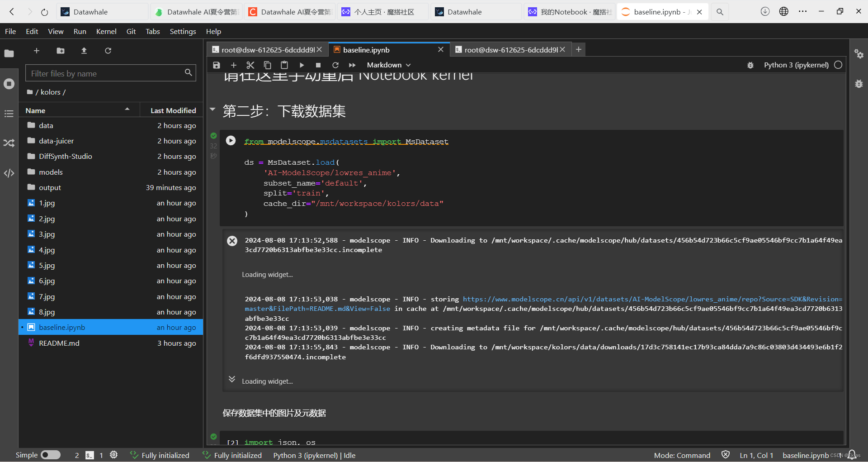
Task: Open running terminals and kernels panel
Action: pos(9,84)
